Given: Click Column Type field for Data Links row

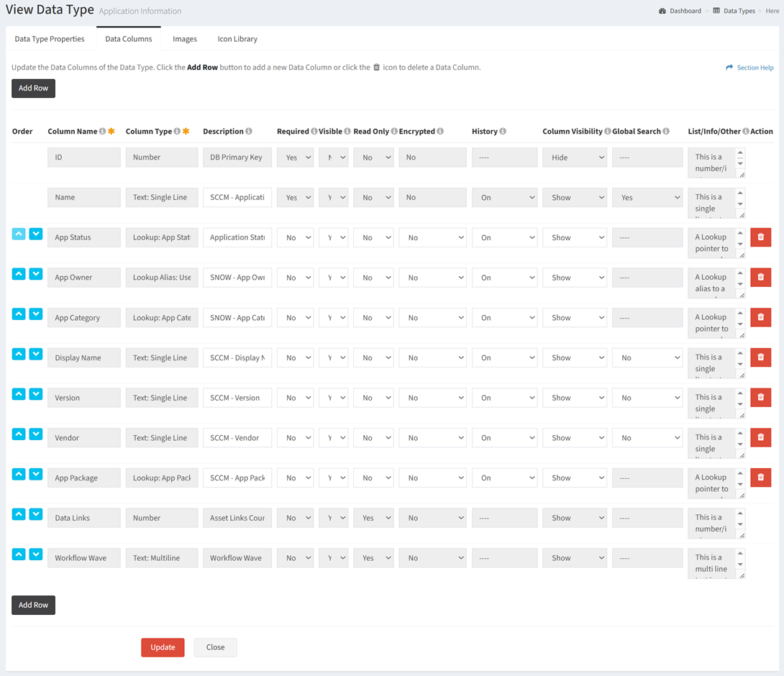Looking at the screenshot, I should (x=162, y=518).
